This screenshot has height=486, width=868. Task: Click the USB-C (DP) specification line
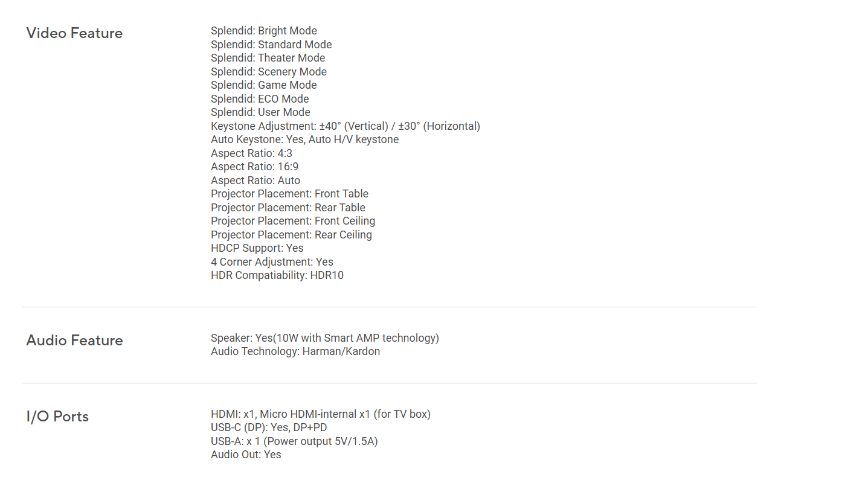pos(269,427)
